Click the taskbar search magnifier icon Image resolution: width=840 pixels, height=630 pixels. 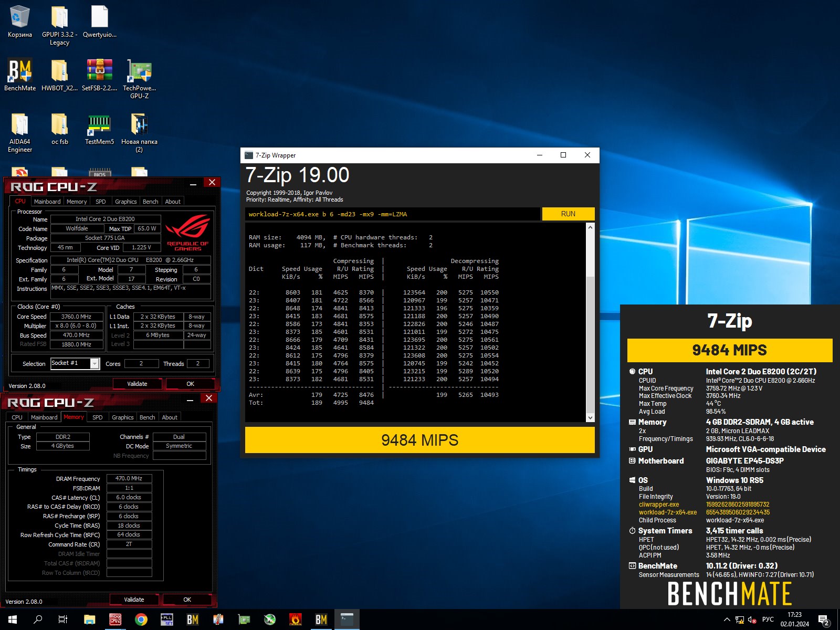[38, 619]
